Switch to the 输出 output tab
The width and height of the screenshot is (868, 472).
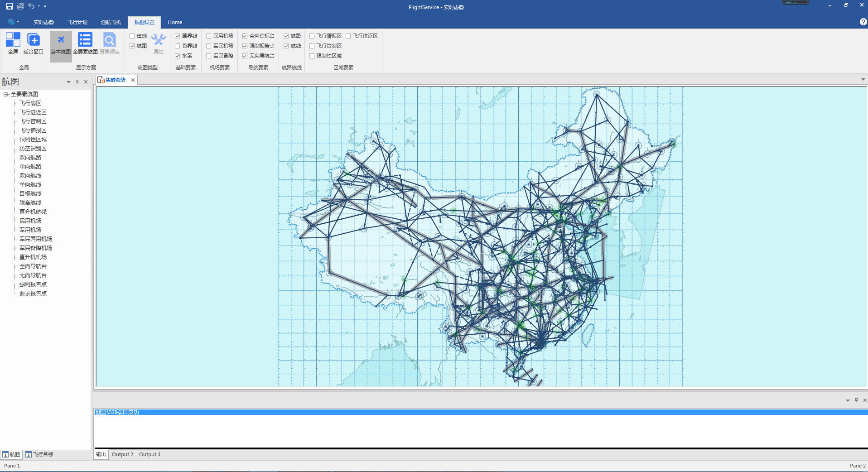click(x=101, y=454)
